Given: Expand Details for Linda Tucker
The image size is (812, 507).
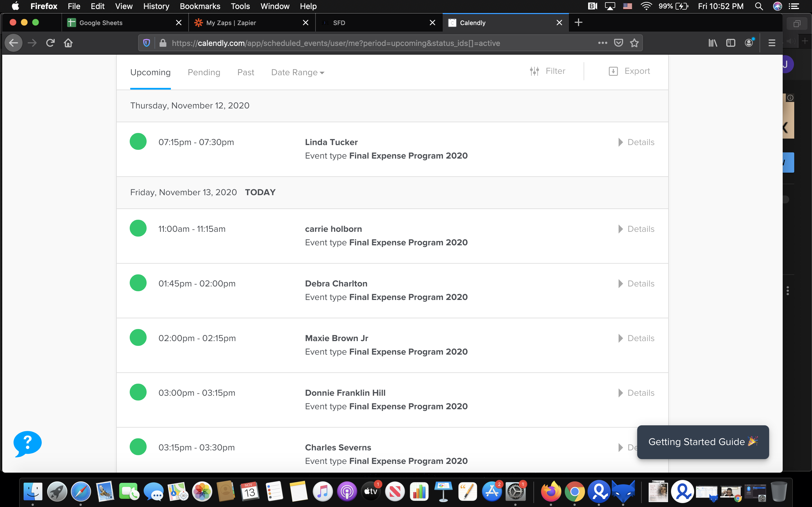Looking at the screenshot, I should click(637, 142).
